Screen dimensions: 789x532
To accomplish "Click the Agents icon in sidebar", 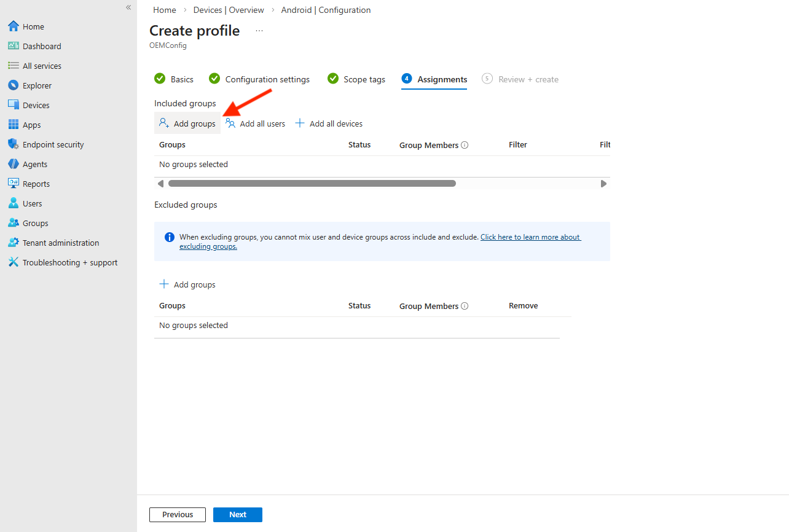I will [13, 164].
